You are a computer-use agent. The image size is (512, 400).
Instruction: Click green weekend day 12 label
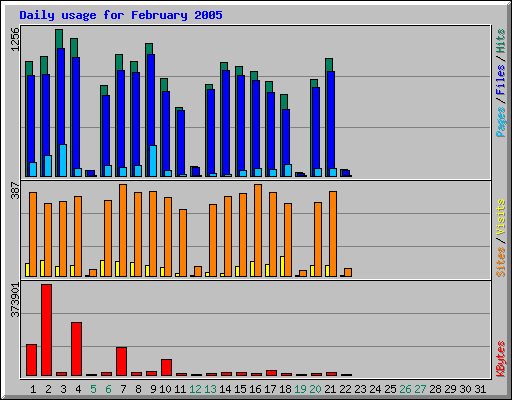coord(195,389)
